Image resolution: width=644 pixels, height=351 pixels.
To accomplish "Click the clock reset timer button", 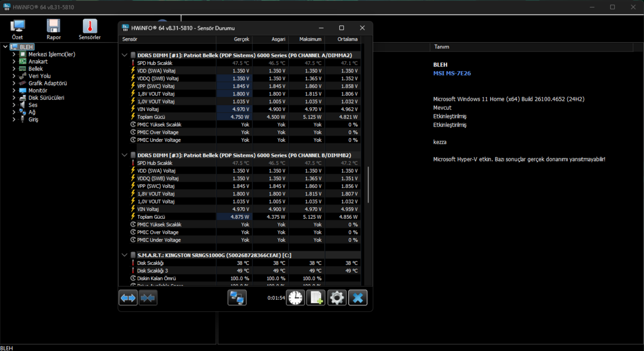I will point(295,298).
